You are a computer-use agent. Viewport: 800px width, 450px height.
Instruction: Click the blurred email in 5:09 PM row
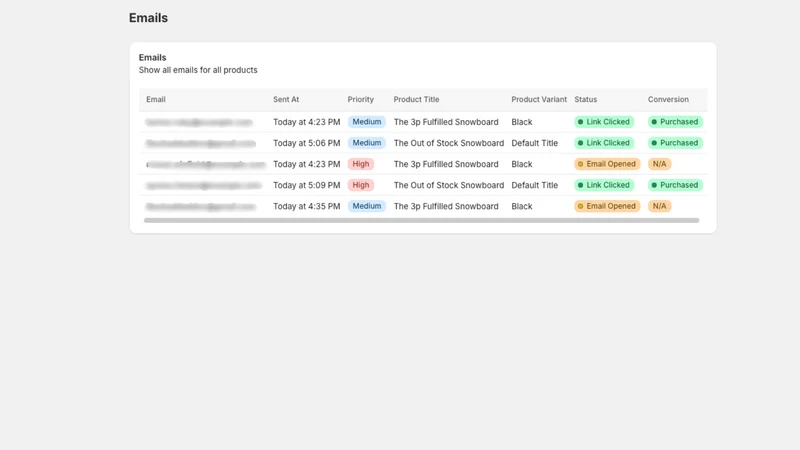click(x=204, y=186)
